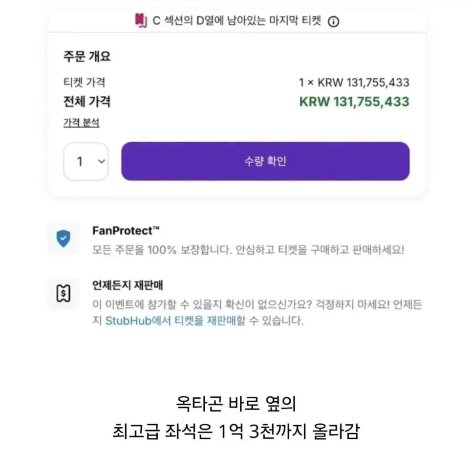Click the 주문 개요 heading
The height and width of the screenshot is (476, 472).
87,57
